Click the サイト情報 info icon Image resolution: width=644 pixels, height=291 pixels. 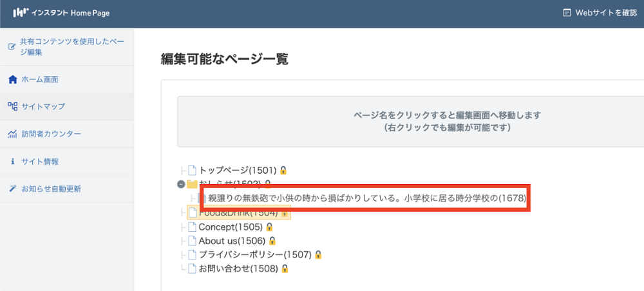click(x=12, y=162)
